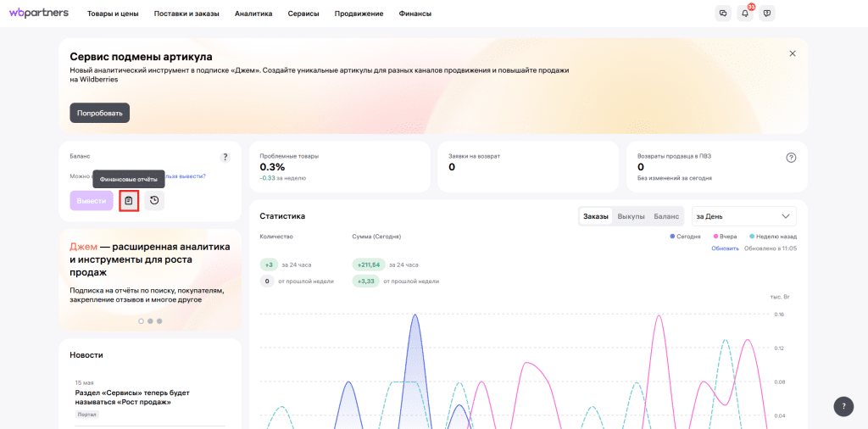Image resolution: width=868 pixels, height=429 pixels.
Task: Select the second carousel dot
Action: [150, 321]
